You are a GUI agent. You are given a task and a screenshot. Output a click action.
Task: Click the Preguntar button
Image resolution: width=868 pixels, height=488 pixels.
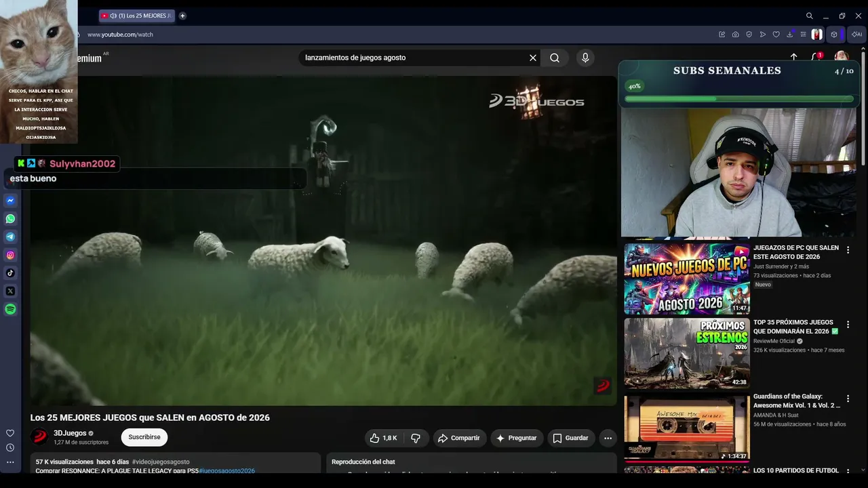pos(516,438)
